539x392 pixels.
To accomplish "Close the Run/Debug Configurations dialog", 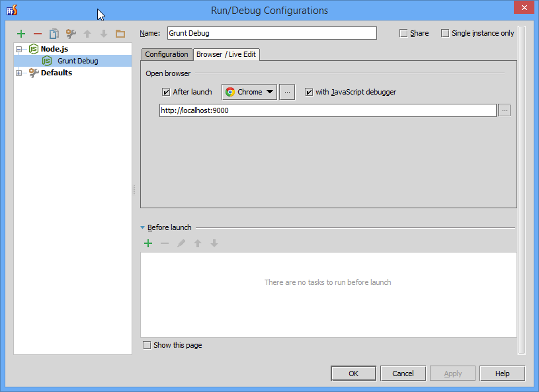I will 524,7.
